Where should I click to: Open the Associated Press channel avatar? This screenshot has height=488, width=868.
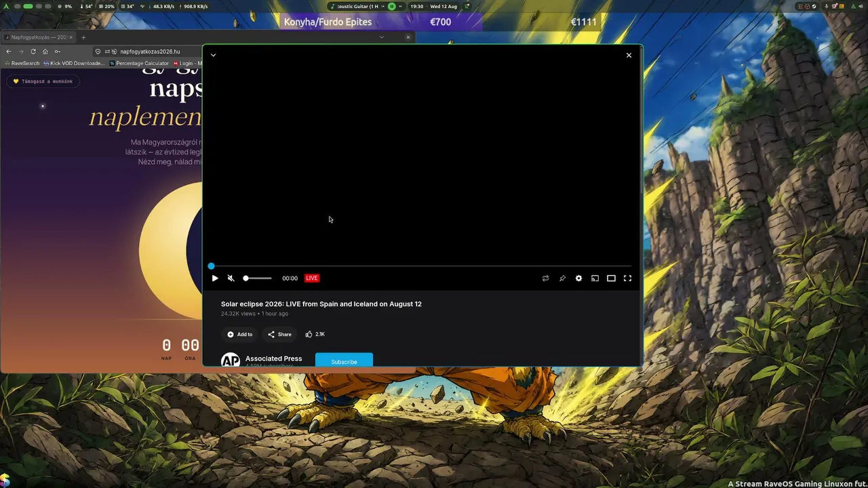231,361
